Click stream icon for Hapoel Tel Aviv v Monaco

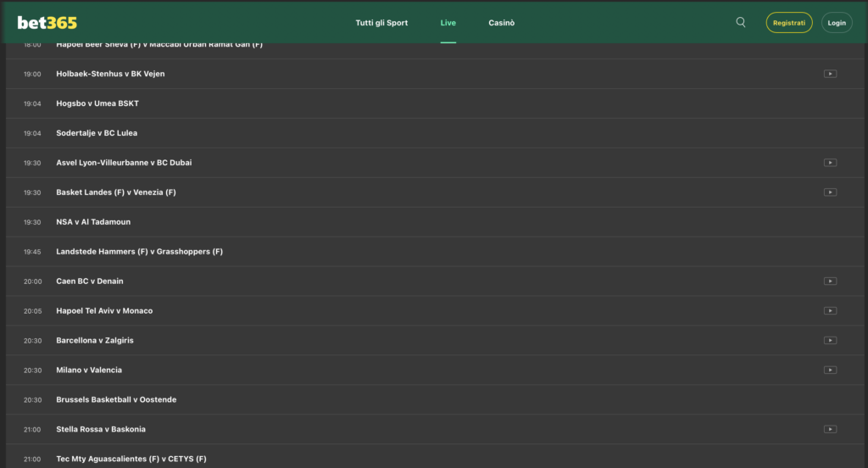click(830, 310)
